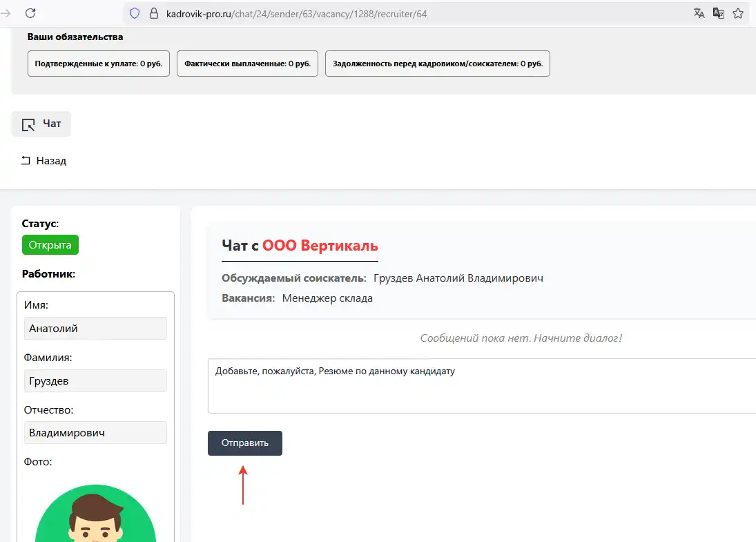Click the padlock site security icon

click(x=154, y=13)
